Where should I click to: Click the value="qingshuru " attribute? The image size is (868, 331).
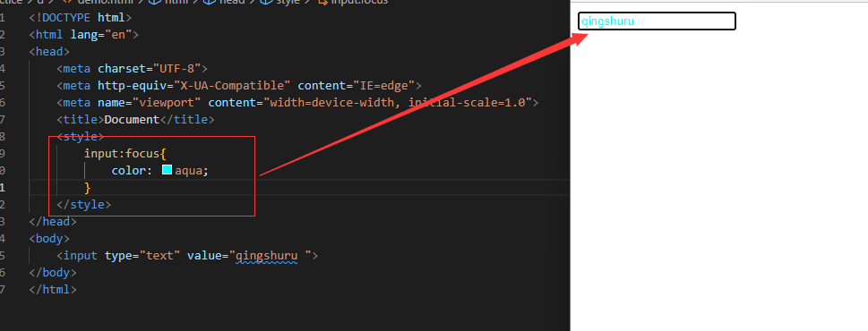(x=249, y=256)
